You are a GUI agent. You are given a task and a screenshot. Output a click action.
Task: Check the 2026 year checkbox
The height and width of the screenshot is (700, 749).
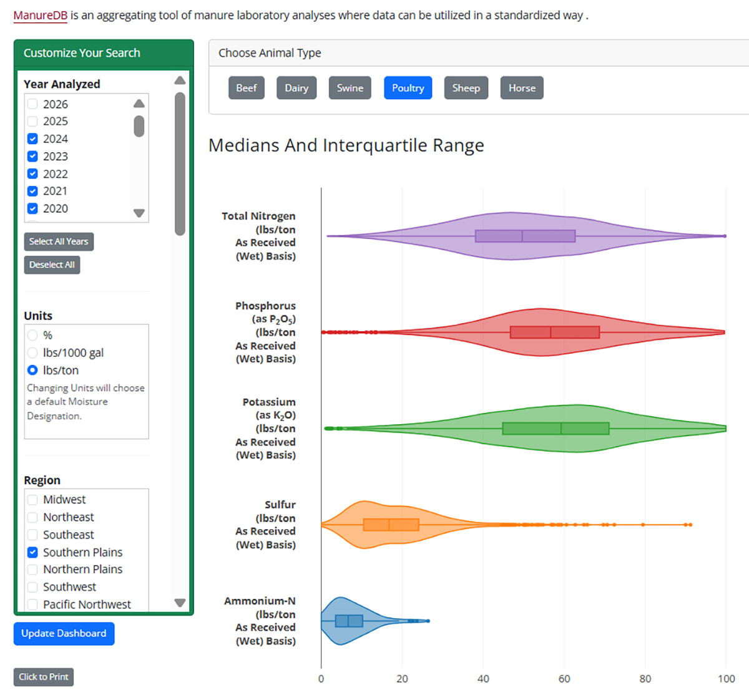(x=33, y=104)
